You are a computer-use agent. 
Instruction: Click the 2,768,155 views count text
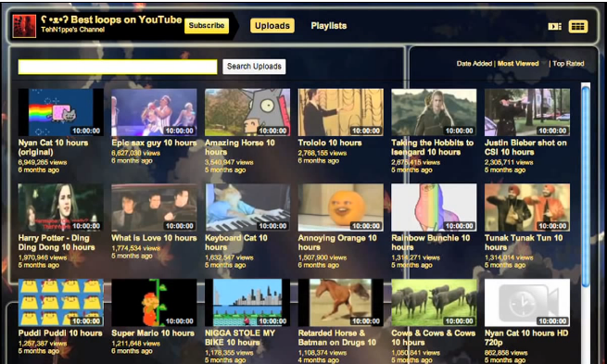322,153
